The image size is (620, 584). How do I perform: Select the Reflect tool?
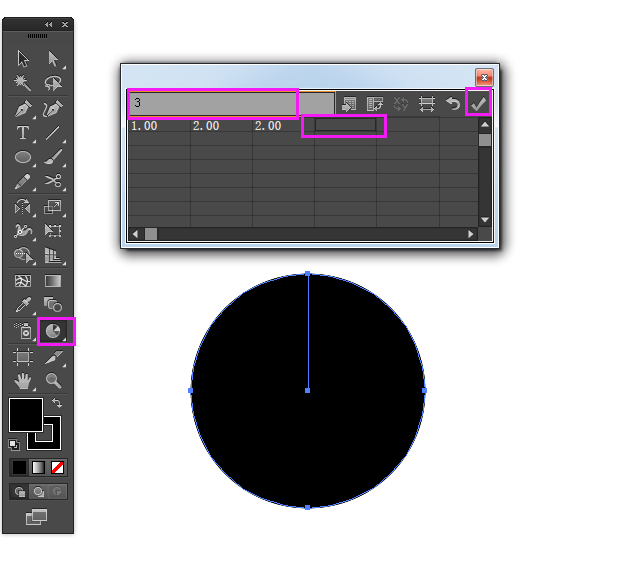(23, 207)
